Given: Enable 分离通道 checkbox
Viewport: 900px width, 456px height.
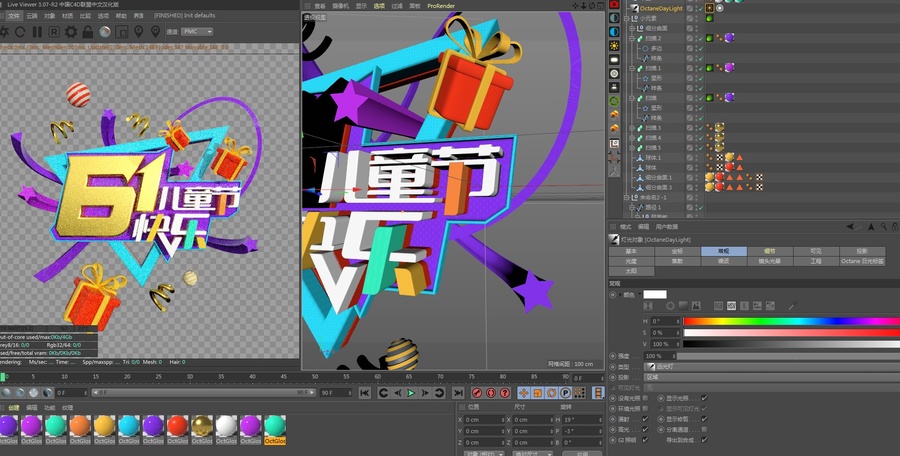Looking at the screenshot, I should tap(704, 430).
